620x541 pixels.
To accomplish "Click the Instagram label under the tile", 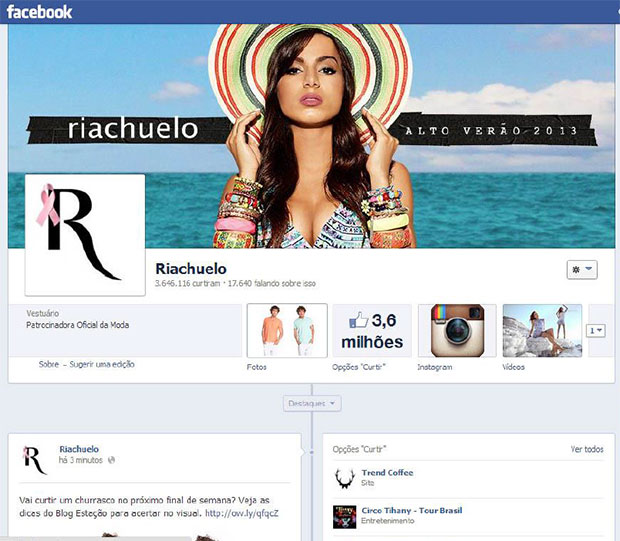I will pyautogui.click(x=435, y=367).
